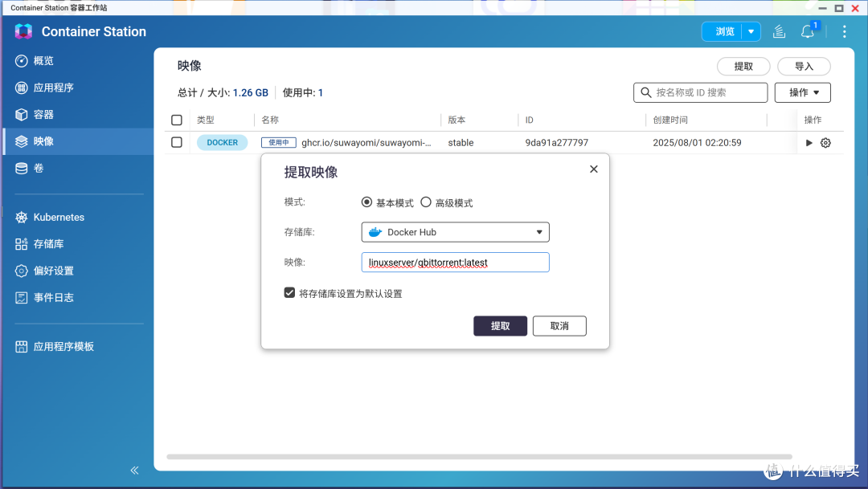The height and width of the screenshot is (489, 868).
Task: Untick 将存储库设置为默认设置 checkbox
Action: (x=289, y=292)
